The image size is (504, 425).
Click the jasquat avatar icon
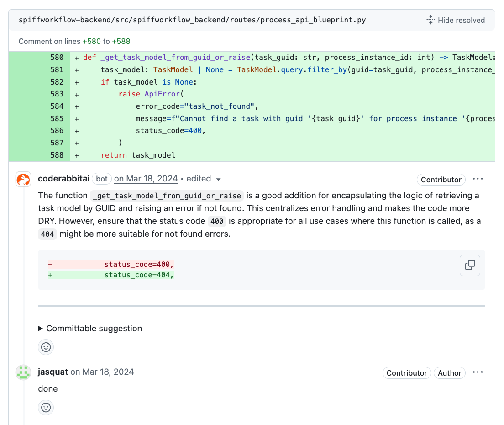tap(23, 372)
